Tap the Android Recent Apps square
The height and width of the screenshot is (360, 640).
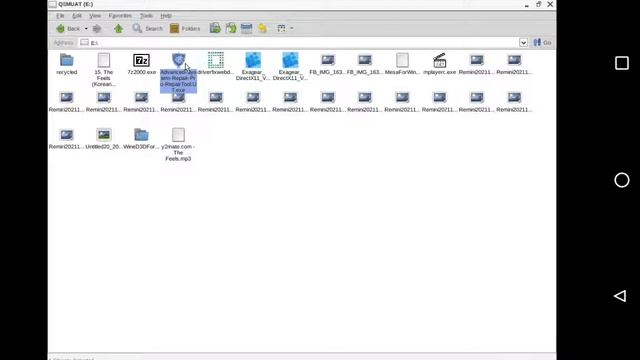coord(622,63)
